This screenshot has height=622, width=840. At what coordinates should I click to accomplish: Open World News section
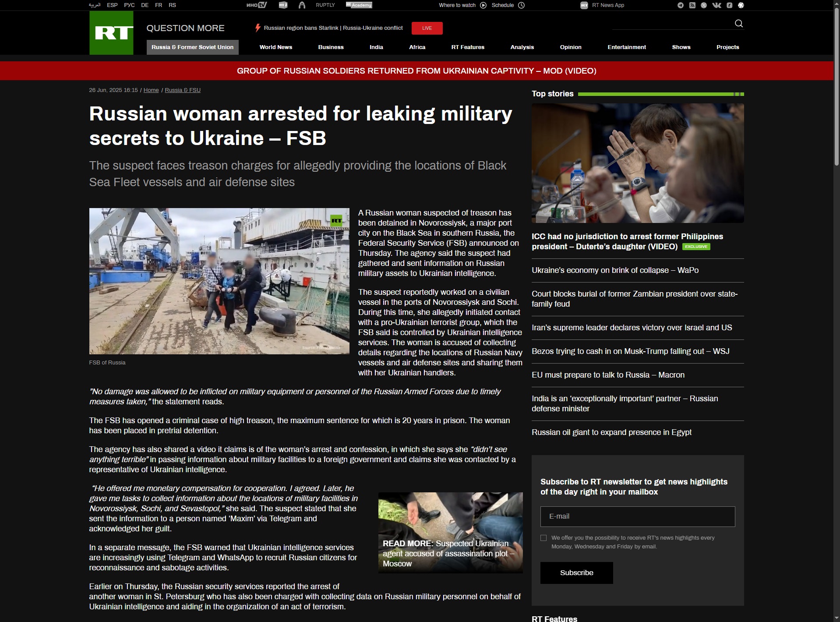click(276, 47)
